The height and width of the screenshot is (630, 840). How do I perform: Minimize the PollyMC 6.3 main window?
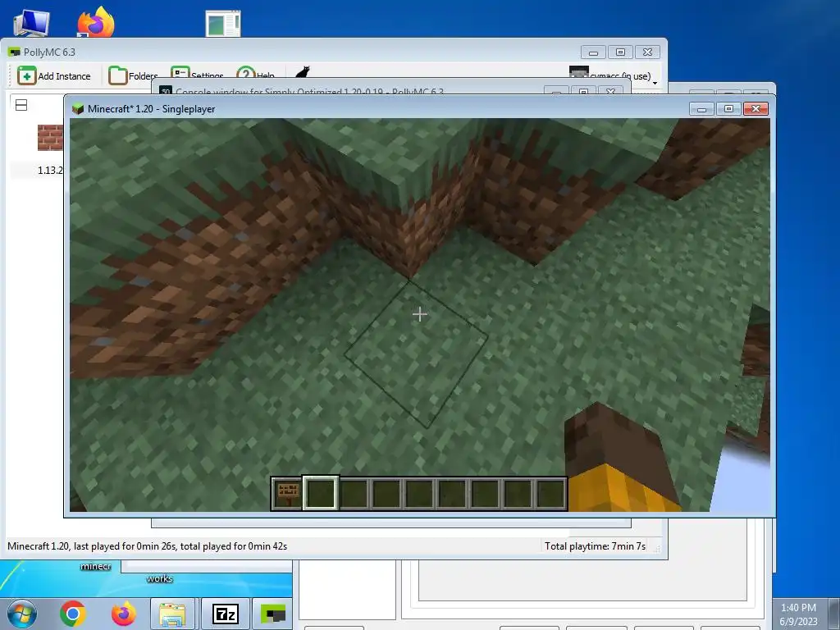tap(594, 52)
